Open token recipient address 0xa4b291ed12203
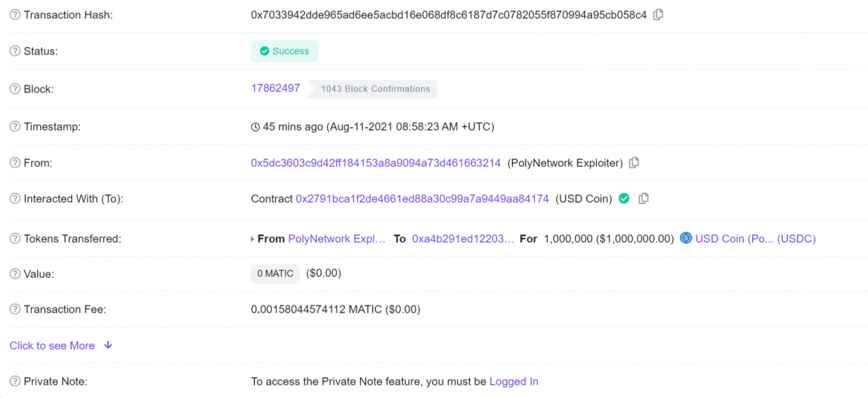The width and height of the screenshot is (868, 398). click(463, 239)
